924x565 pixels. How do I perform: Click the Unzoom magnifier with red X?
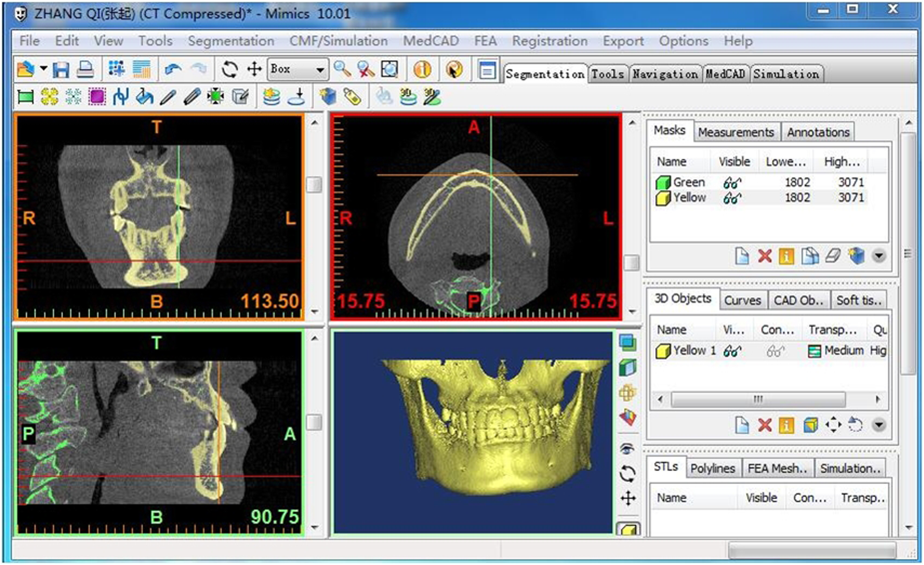point(366,70)
